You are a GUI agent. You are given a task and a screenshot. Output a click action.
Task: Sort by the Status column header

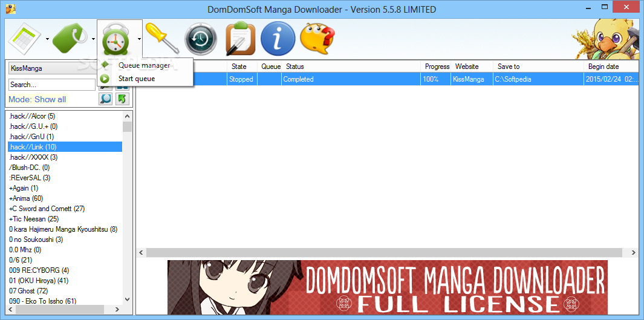(x=351, y=67)
